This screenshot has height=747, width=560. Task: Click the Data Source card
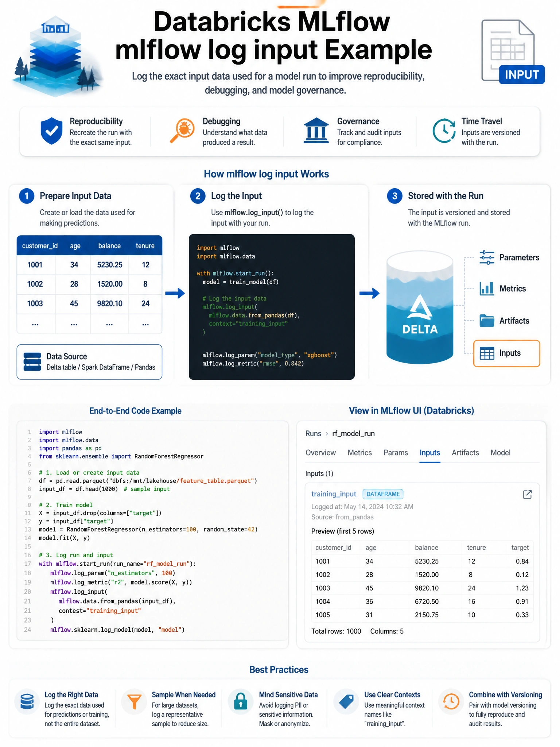[89, 362]
